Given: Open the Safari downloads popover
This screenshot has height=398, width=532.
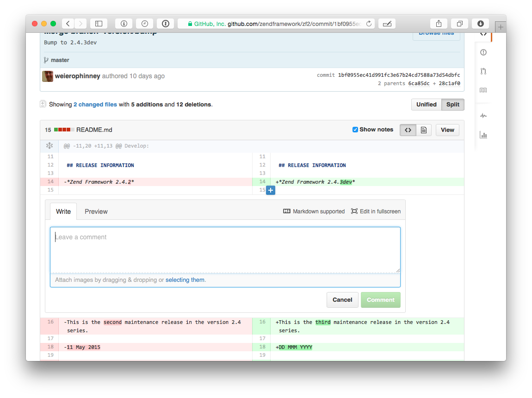Looking at the screenshot, I should [x=481, y=23].
